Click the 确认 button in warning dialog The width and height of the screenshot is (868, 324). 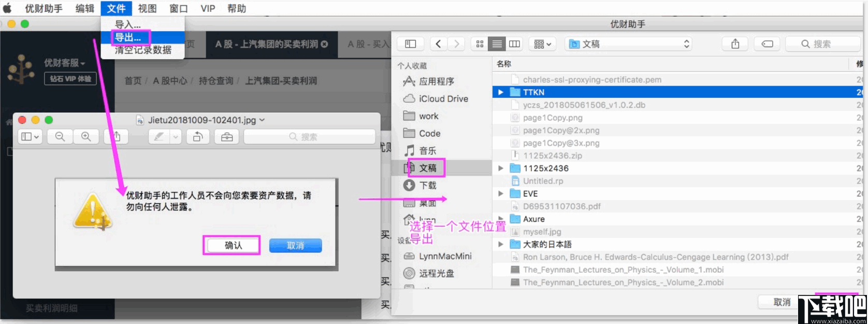point(233,245)
